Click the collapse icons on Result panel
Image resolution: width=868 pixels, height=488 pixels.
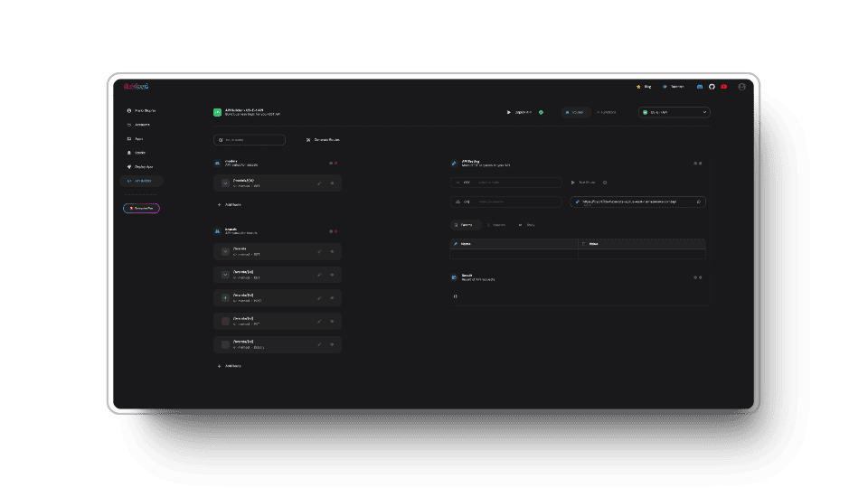[x=697, y=277]
